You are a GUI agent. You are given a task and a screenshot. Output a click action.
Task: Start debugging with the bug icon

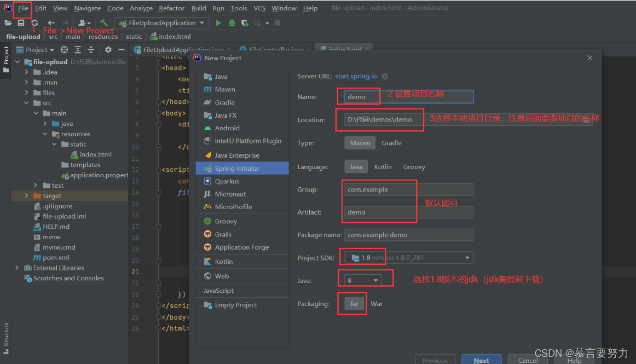click(x=232, y=23)
